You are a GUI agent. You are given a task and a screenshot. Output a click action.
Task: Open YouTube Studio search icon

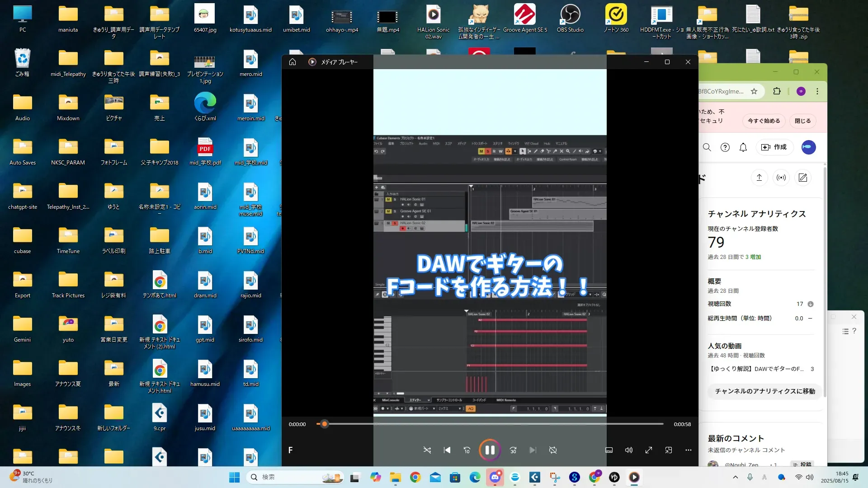(707, 147)
